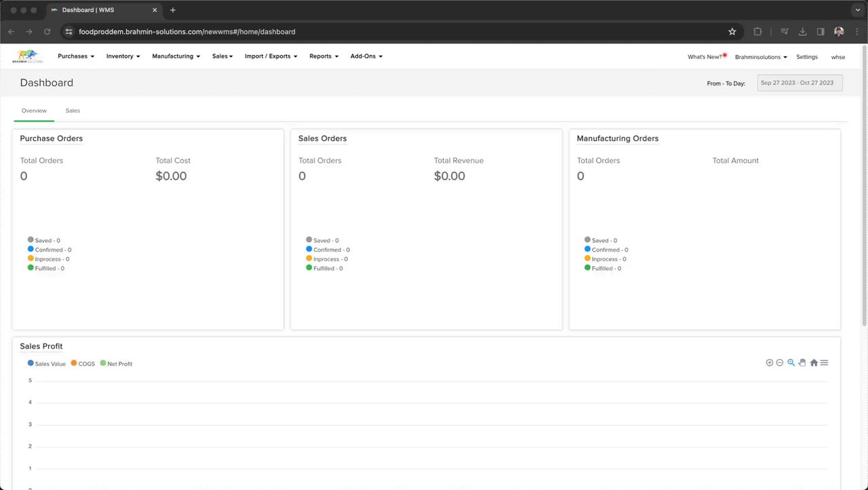Toggle Fulfilled legend item in Manufacturing Orders
This screenshot has height=490, width=868.
pos(603,268)
